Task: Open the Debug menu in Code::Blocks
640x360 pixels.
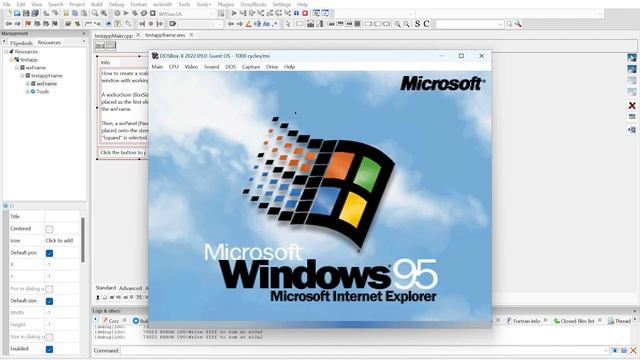Action: pos(116,4)
